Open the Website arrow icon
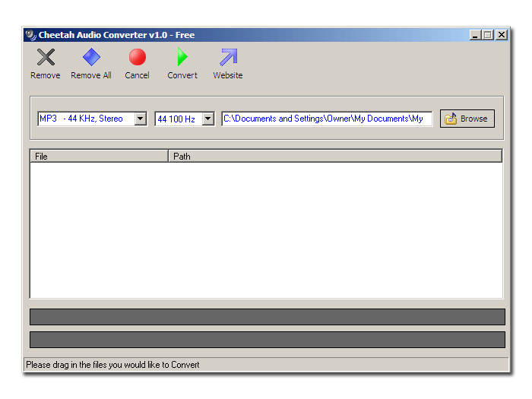The width and height of the screenshot is (532, 399). click(x=228, y=57)
